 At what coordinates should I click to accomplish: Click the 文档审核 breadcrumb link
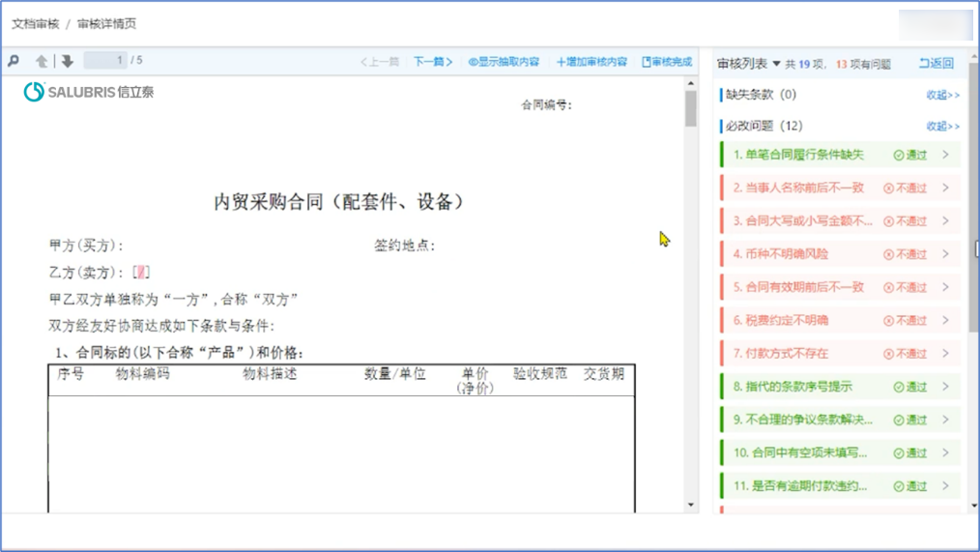coord(35,24)
